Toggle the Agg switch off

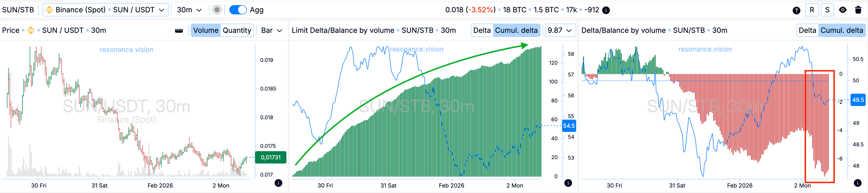coord(238,10)
